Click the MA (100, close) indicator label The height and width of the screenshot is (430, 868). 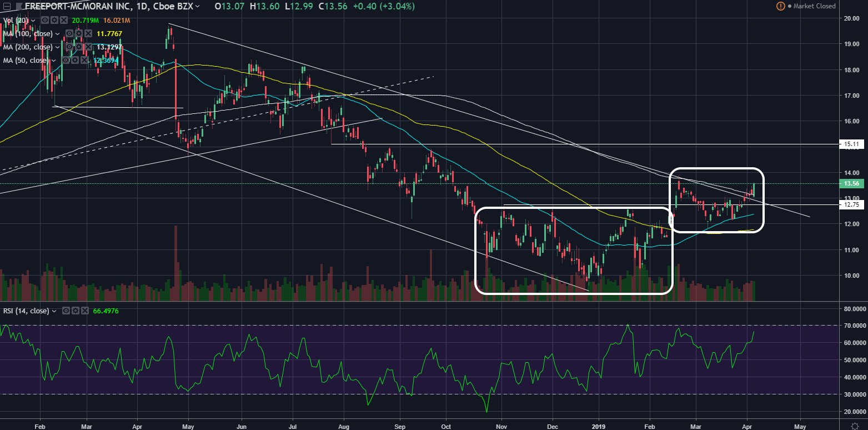pos(28,33)
